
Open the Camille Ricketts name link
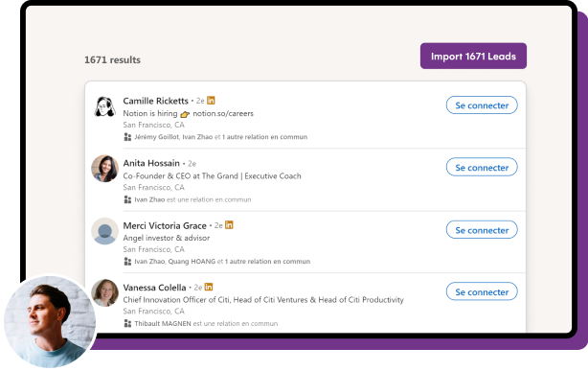(x=156, y=101)
